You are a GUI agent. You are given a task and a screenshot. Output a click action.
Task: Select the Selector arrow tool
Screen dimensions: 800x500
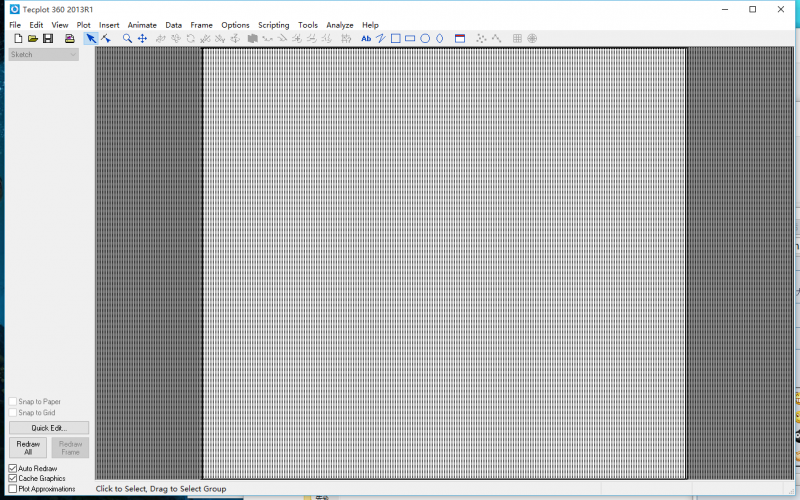pos(91,38)
